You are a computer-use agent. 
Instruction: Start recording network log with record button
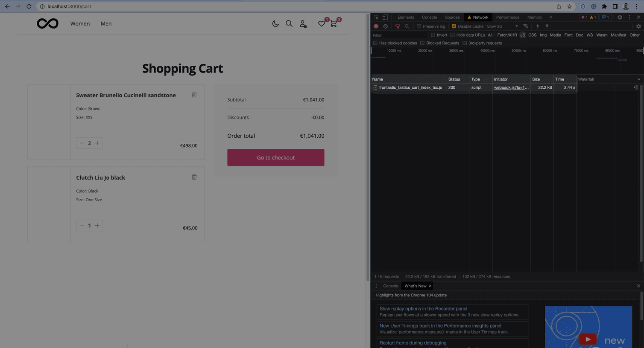pyautogui.click(x=376, y=26)
